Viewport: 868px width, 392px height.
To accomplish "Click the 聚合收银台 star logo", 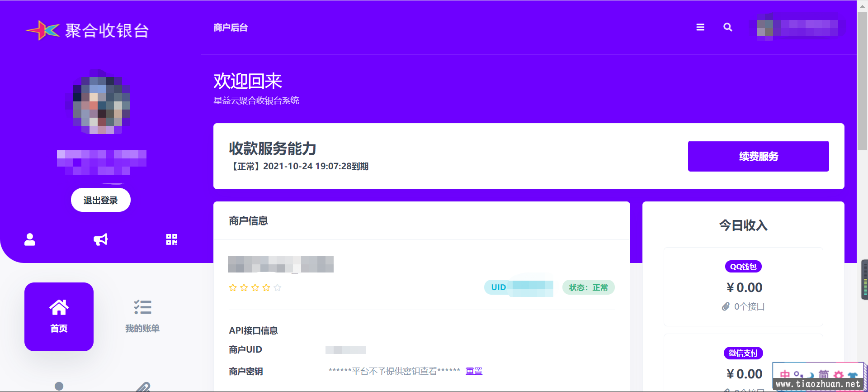I will pos(43,30).
